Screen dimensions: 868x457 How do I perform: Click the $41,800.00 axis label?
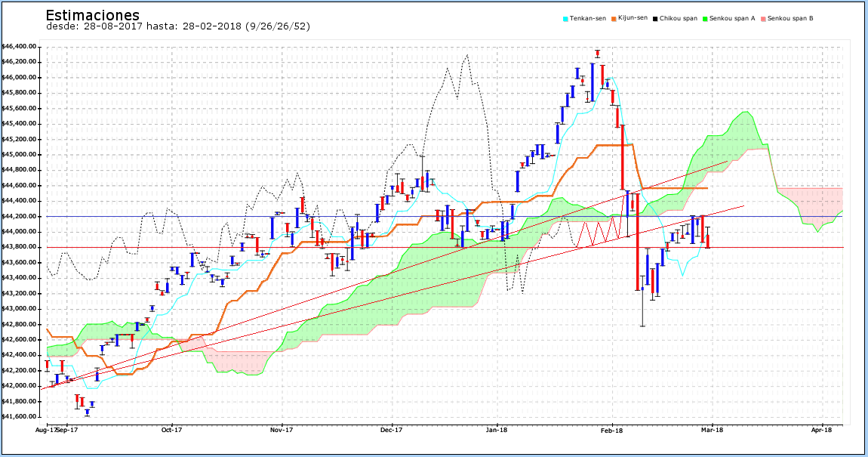tap(20, 401)
